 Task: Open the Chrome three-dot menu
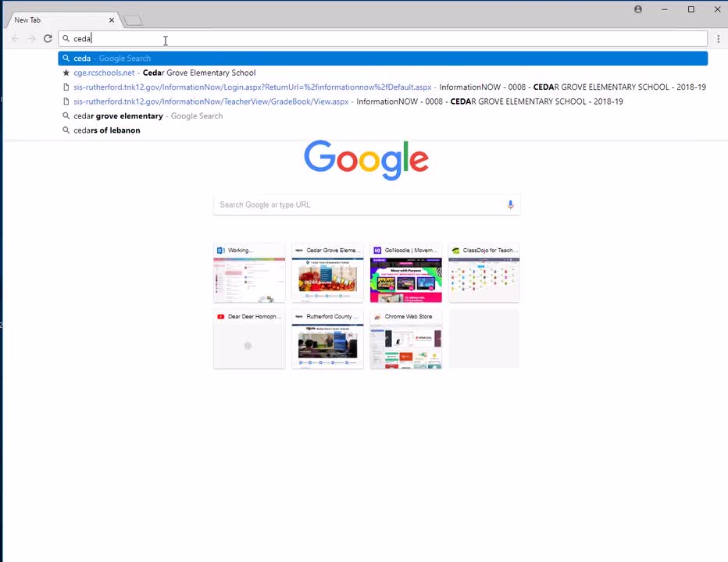click(718, 38)
